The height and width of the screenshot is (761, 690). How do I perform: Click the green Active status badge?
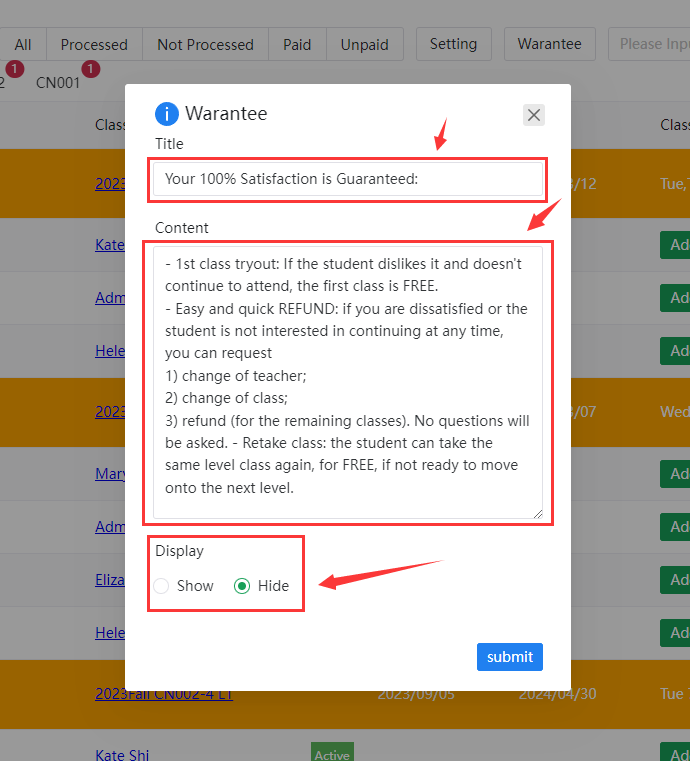pos(332,754)
